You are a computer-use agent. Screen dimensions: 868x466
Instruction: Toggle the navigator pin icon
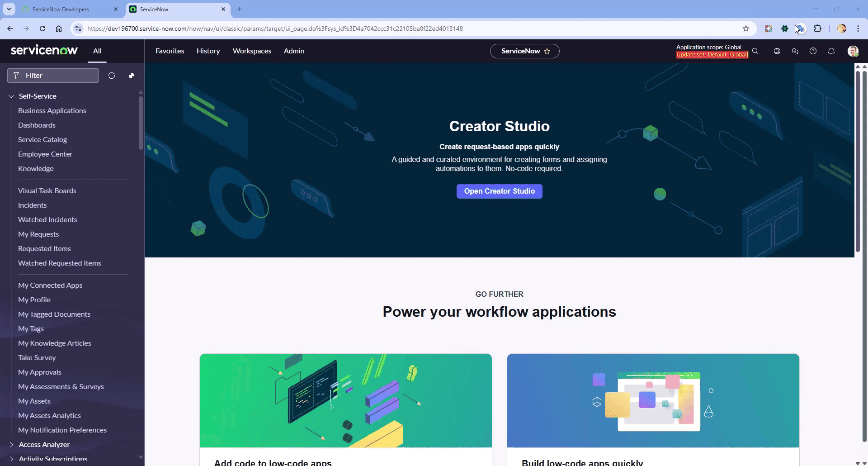click(x=132, y=76)
